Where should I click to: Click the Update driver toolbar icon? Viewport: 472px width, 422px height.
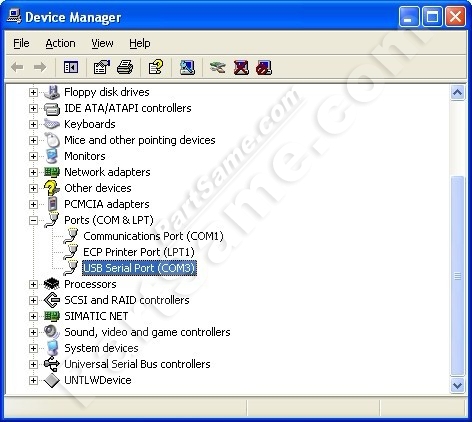(218, 67)
